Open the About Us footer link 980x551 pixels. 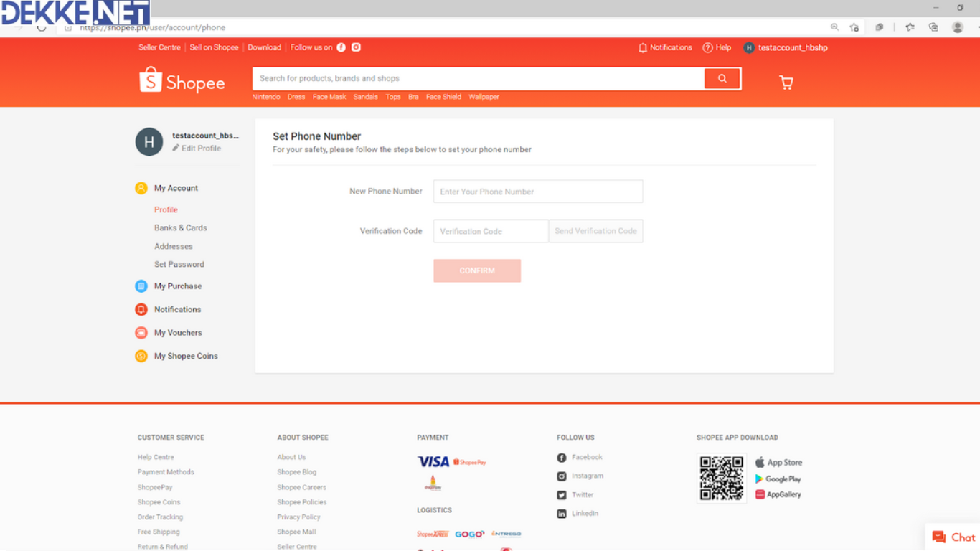[292, 457]
